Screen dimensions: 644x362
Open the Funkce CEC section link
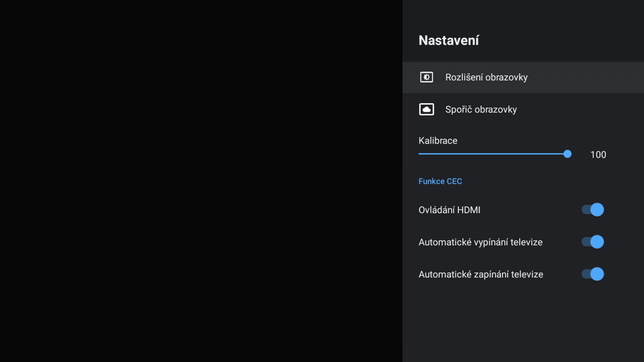(x=440, y=181)
